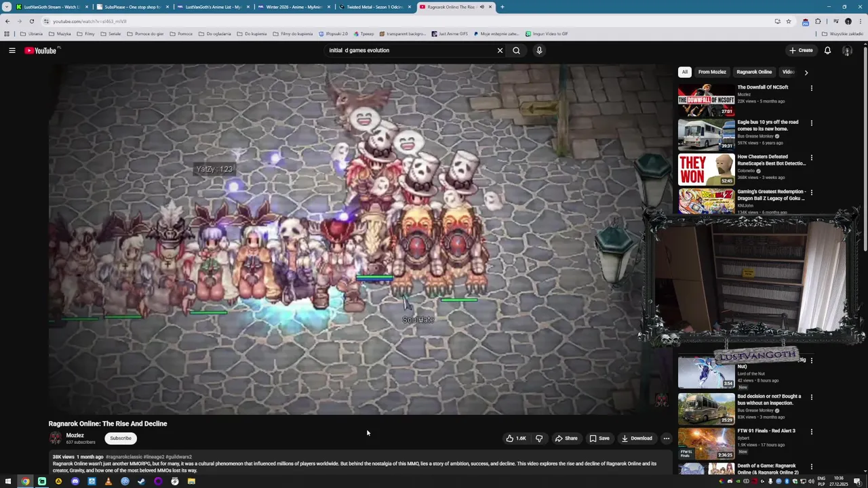Image resolution: width=868 pixels, height=488 pixels.
Task: Open options for The Downfall of NCSoft
Action: [x=812, y=88]
